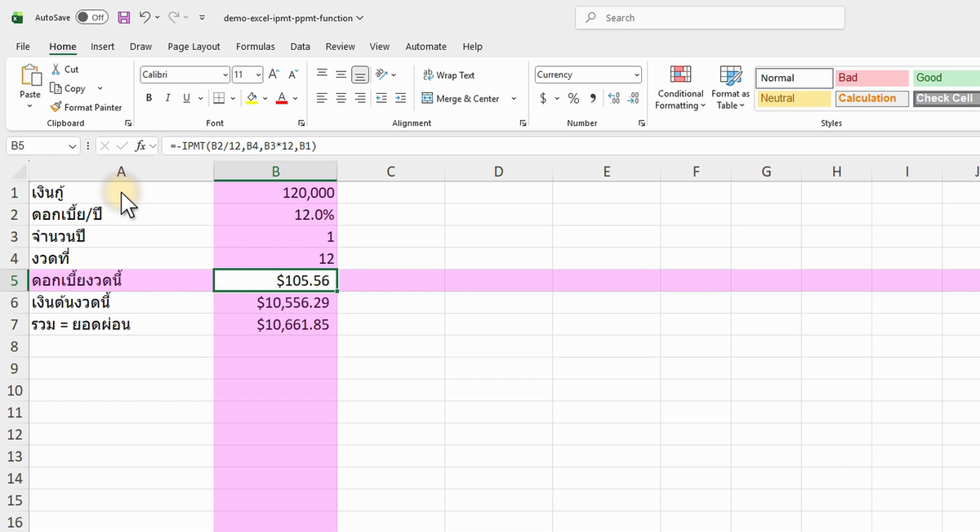Click the Copy button
The image size is (980, 532).
click(68, 88)
